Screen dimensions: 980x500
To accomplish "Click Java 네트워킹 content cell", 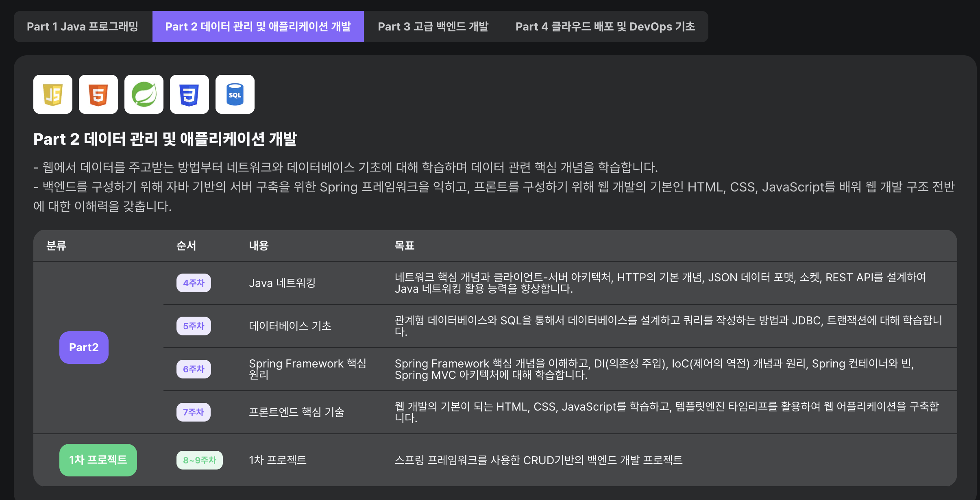I will tap(282, 283).
